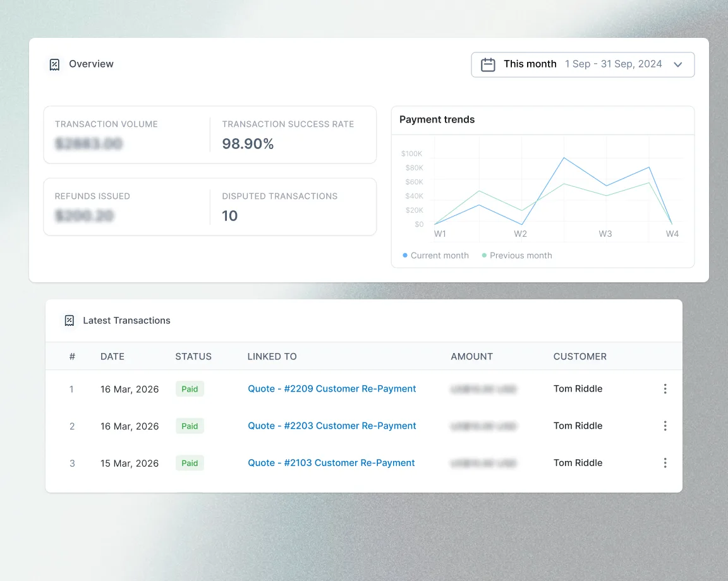The height and width of the screenshot is (581, 728).
Task: Click Tom Riddle in Quote #2103 row
Action: [578, 463]
